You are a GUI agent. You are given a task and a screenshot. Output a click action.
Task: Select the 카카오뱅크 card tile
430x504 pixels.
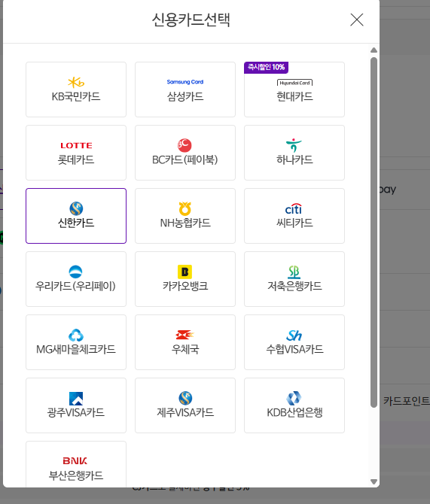click(x=185, y=279)
